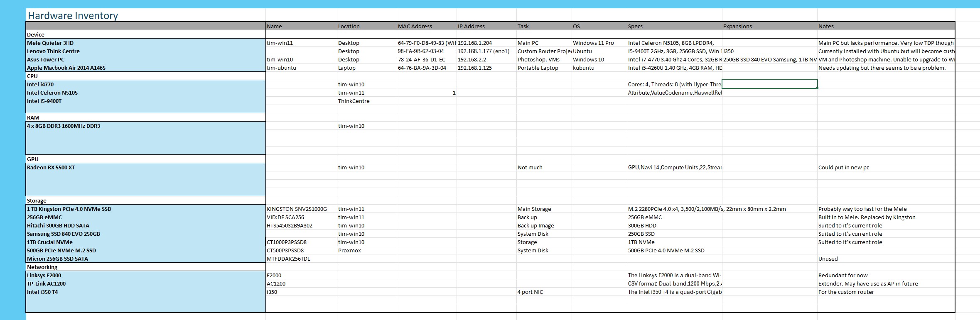Select the Proxmox location cell
This screenshot has height=320, width=980.
[349, 250]
